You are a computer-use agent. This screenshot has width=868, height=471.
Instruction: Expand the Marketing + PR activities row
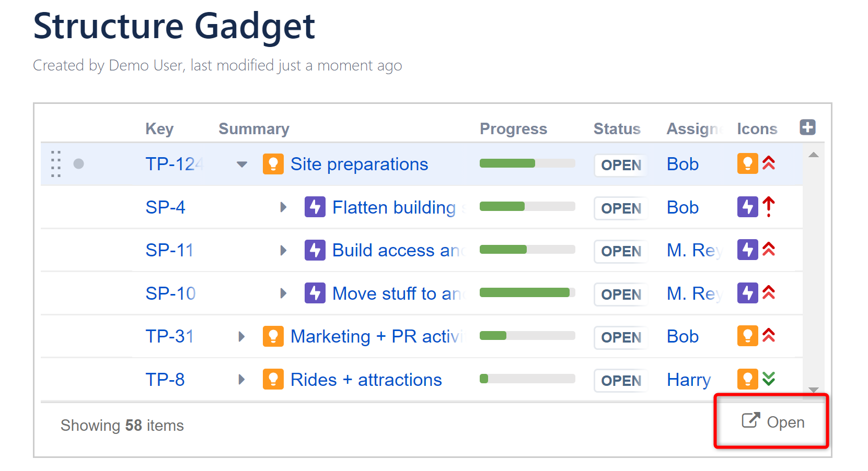click(x=241, y=336)
